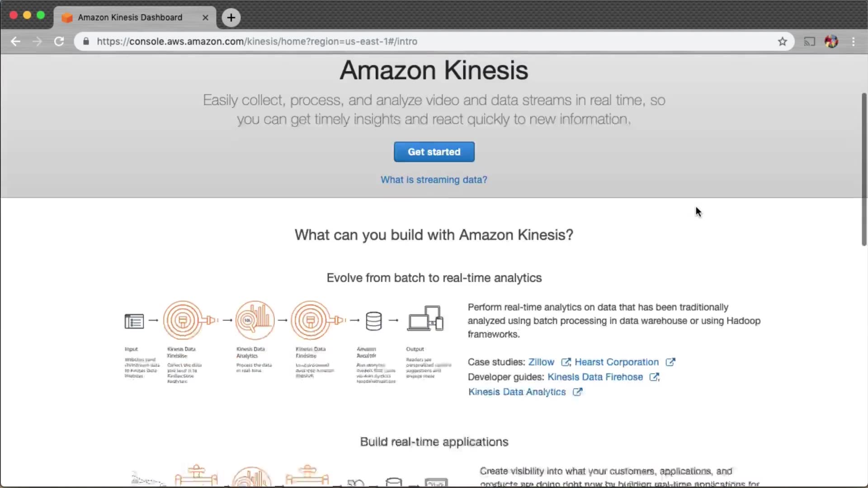Image resolution: width=868 pixels, height=488 pixels.
Task: Open a new browser tab
Action: (x=231, y=18)
